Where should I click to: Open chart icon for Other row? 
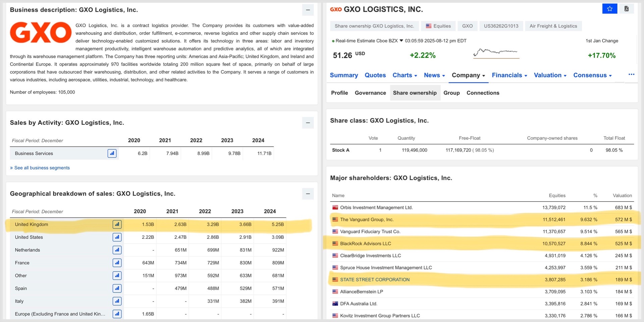[117, 276]
